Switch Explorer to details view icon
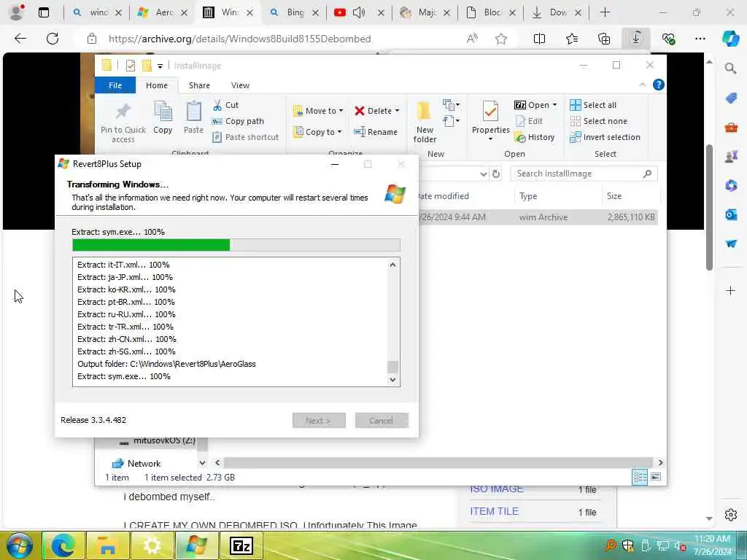Image resolution: width=747 pixels, height=560 pixels. tap(640, 477)
